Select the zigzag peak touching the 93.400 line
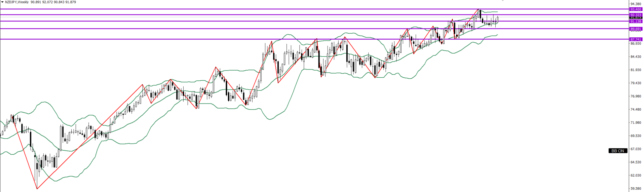The height and width of the screenshot is (192, 644). (x=479, y=9)
